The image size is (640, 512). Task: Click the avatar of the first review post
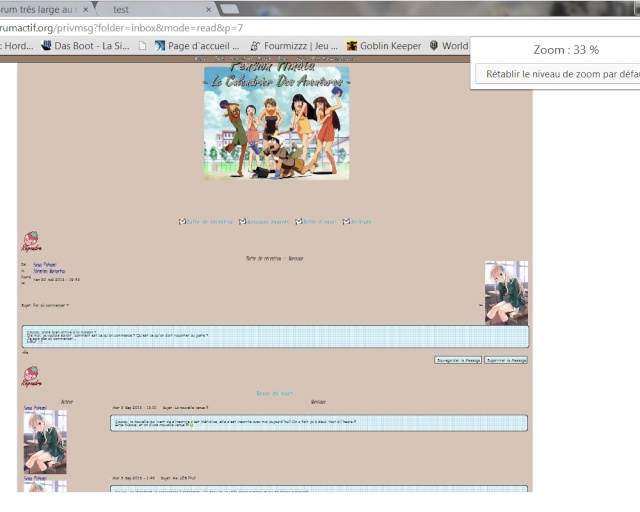45,442
